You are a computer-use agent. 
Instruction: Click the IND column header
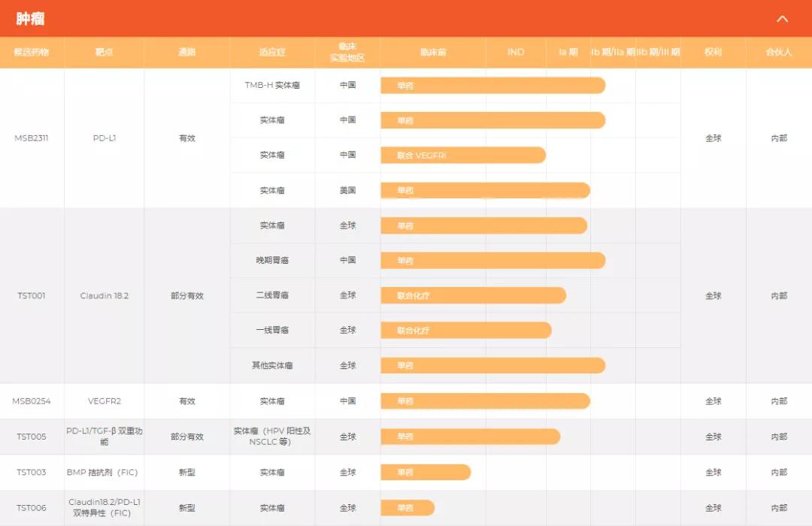516,52
